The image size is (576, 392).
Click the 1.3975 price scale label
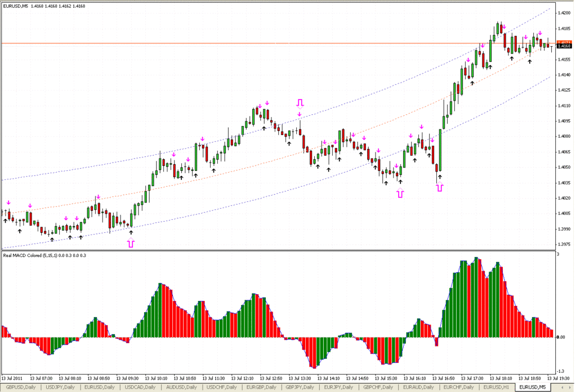pos(564,245)
